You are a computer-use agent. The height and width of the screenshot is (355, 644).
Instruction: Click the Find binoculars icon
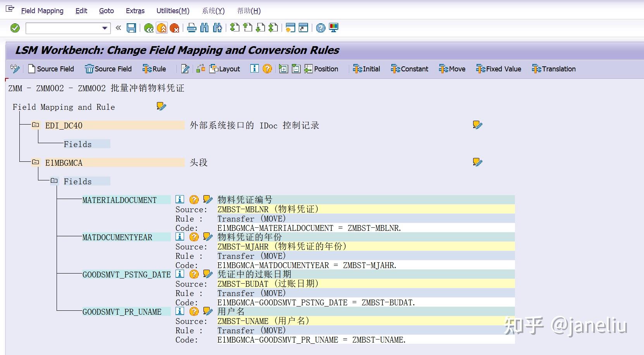[x=204, y=28]
